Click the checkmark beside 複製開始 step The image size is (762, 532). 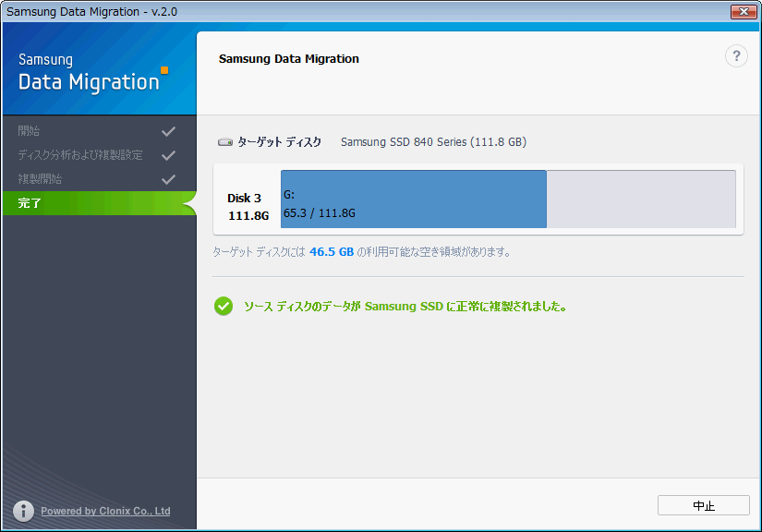pos(168,179)
